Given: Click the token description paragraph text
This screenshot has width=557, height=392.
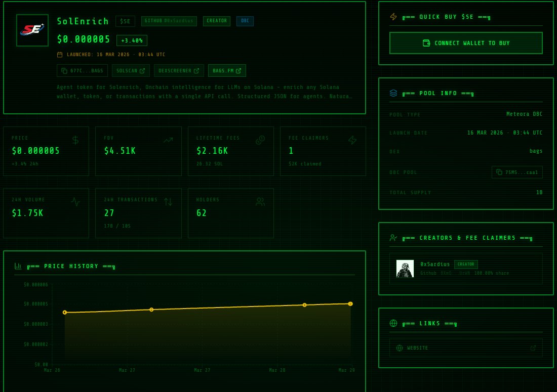Looking at the screenshot, I should (x=204, y=92).
